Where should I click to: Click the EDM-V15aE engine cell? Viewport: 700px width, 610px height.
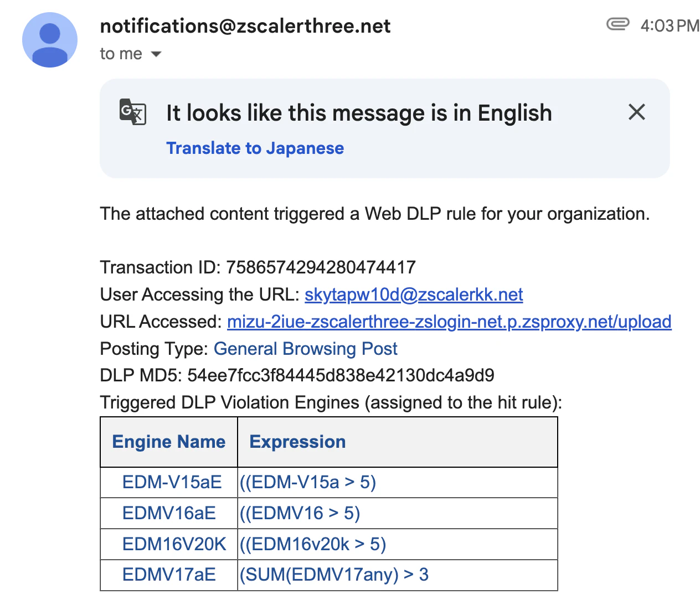[x=169, y=482]
